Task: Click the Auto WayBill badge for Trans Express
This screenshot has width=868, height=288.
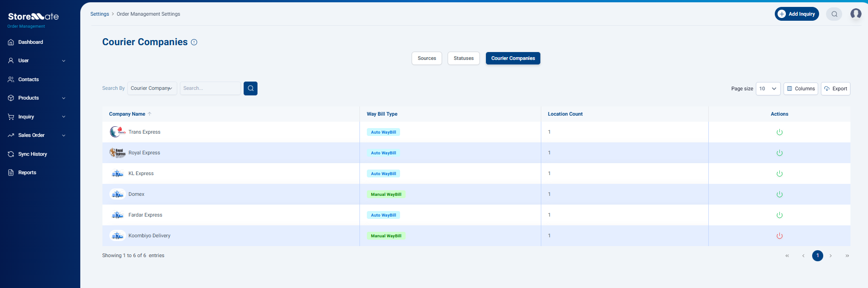Action: (383, 132)
